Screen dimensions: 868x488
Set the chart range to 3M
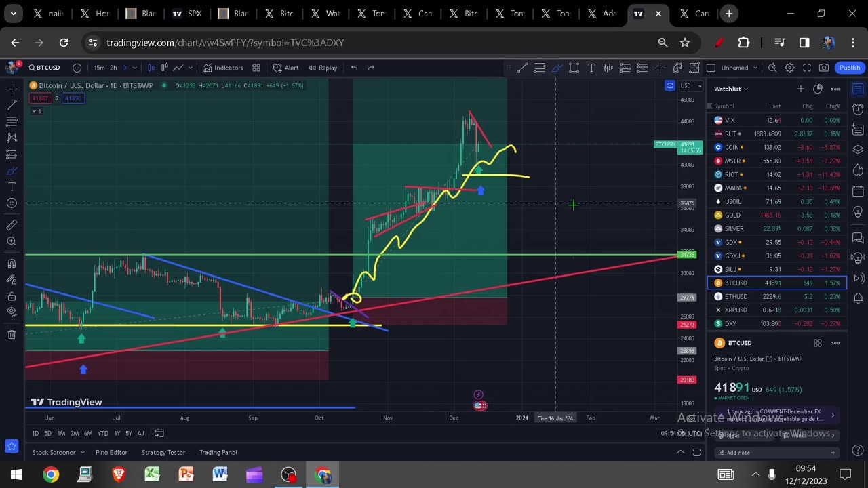(x=75, y=434)
